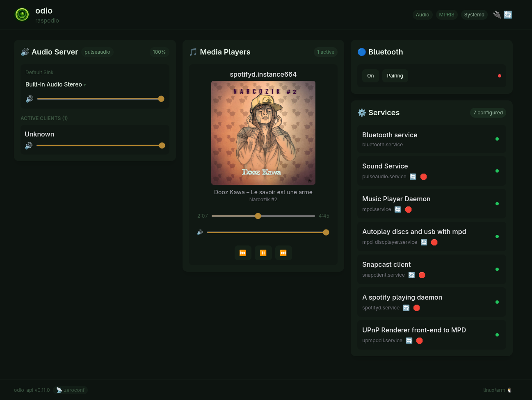The height and width of the screenshot is (400, 532).
Task: Refresh data using the header sync icon
Action: pos(508,14)
